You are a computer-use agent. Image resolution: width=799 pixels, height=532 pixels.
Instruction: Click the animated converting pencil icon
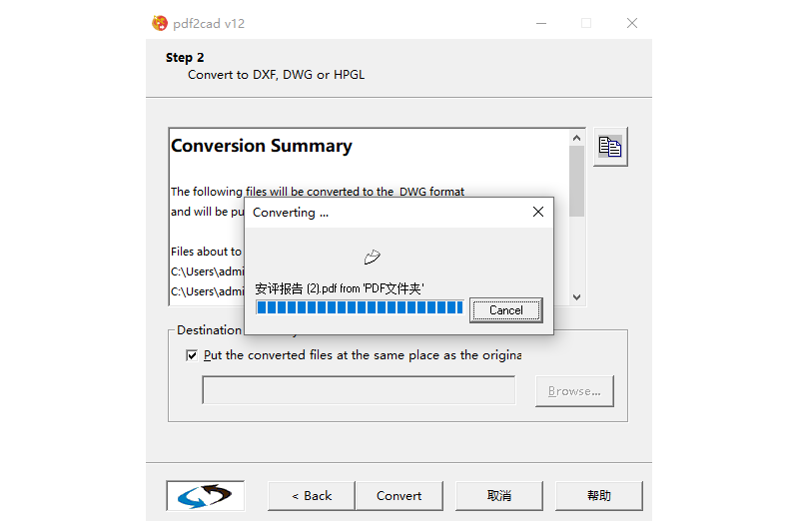[x=372, y=258]
